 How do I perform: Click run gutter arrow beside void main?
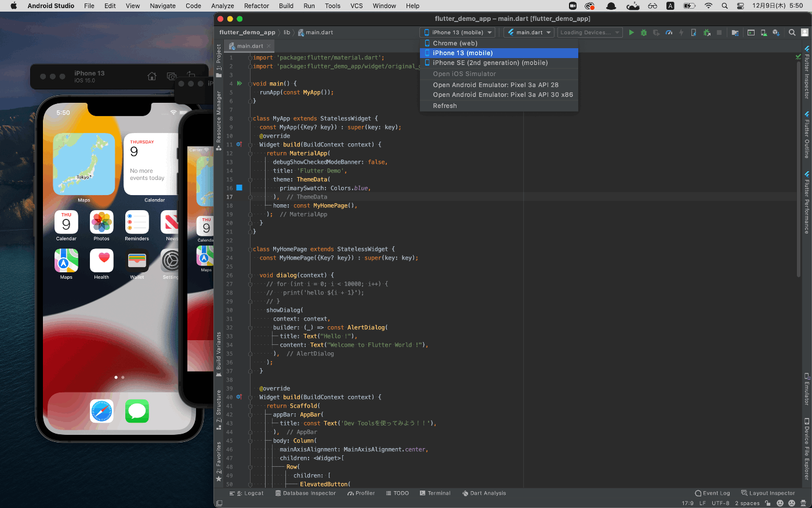[240, 84]
